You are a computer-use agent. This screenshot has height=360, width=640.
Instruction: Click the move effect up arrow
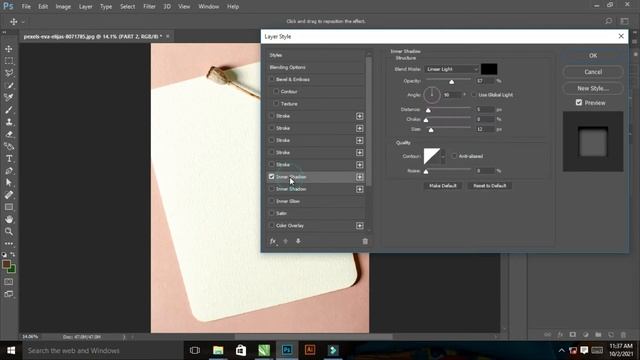[286, 241]
